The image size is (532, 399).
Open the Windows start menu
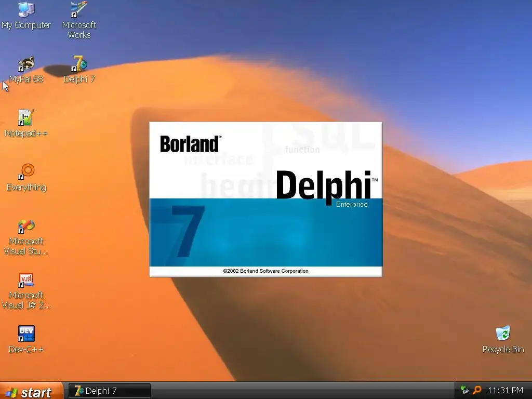[31, 391]
